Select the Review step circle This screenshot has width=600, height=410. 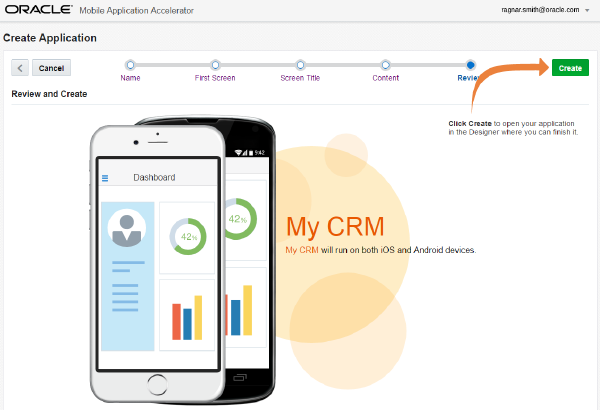tap(471, 65)
